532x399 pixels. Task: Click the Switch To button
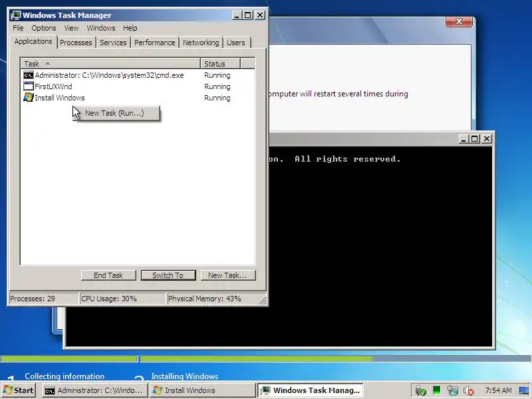(168, 275)
